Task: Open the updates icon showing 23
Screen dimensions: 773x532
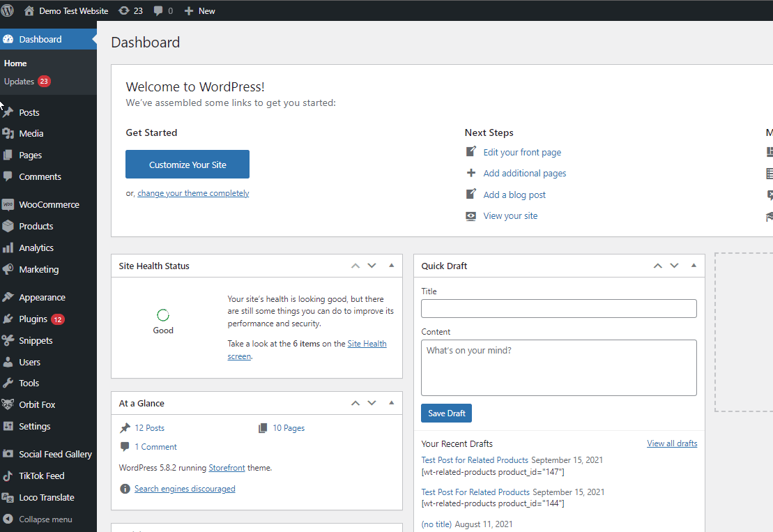Action: [124, 10]
